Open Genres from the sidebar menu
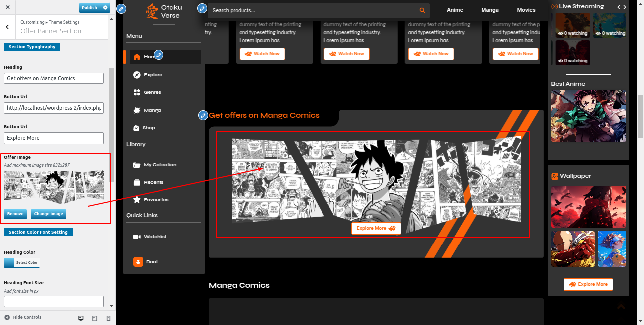Viewport: 644px width, 325px height. click(x=152, y=92)
